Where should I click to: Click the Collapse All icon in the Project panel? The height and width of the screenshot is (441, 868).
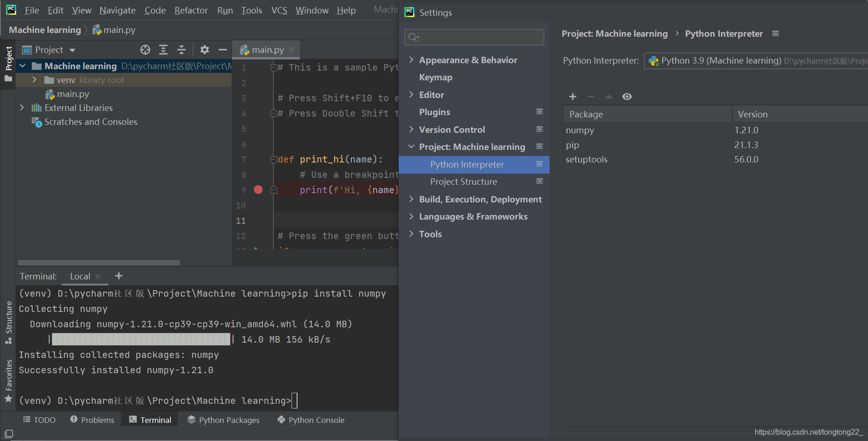click(x=181, y=50)
